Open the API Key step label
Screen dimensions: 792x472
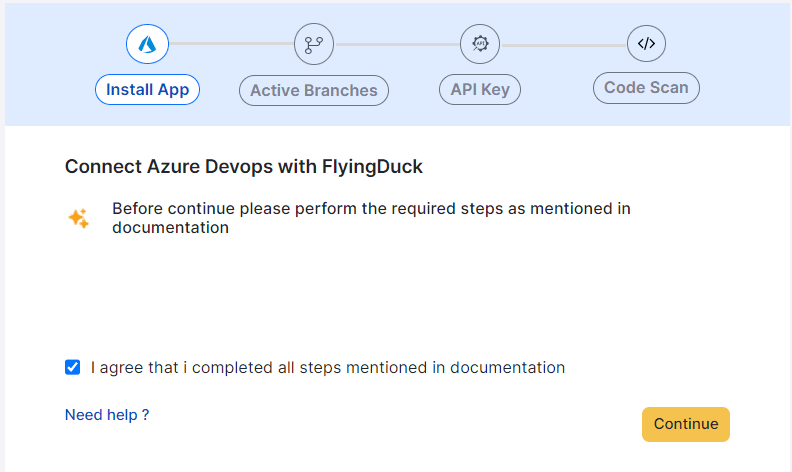point(480,89)
